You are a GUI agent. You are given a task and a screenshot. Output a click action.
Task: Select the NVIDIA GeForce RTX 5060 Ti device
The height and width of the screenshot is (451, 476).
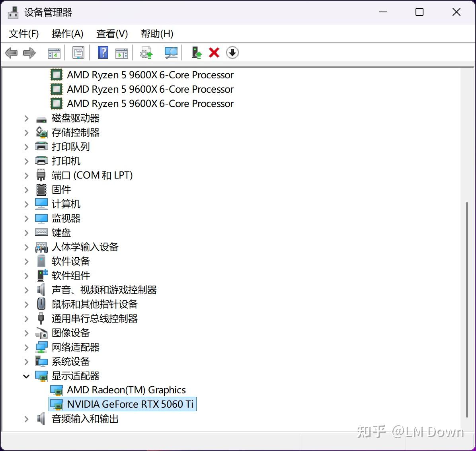coord(131,404)
